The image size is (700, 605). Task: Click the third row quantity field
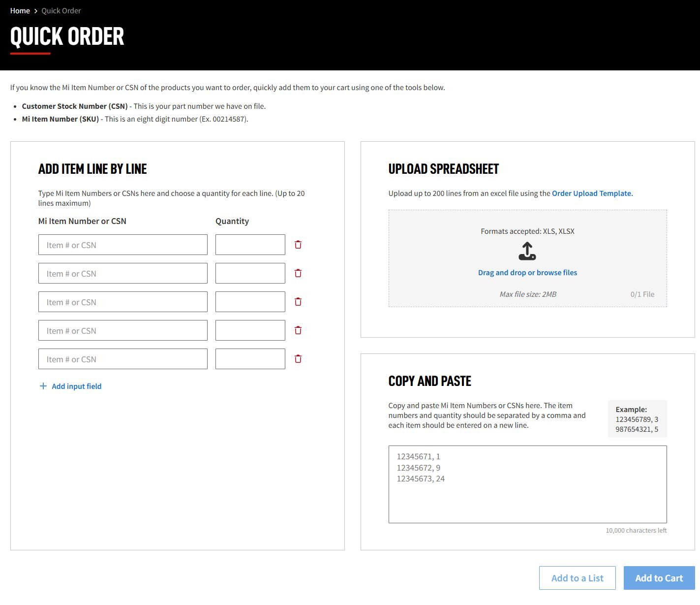point(250,301)
